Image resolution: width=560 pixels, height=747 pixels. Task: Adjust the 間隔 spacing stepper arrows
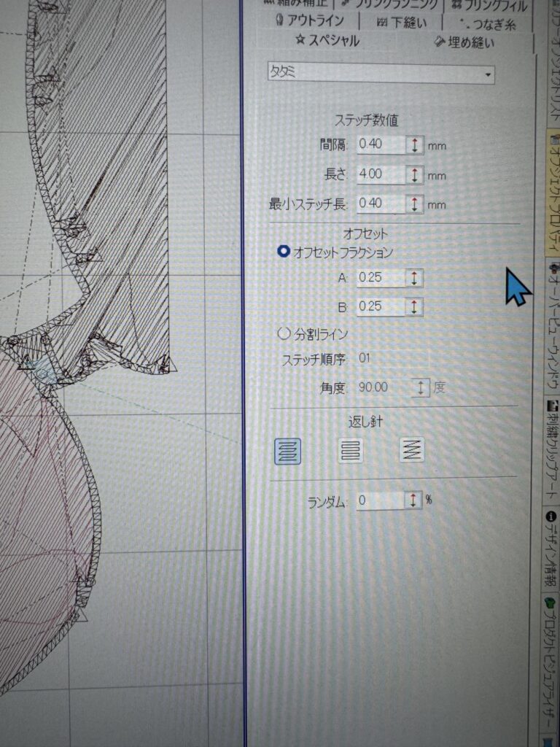click(x=414, y=144)
